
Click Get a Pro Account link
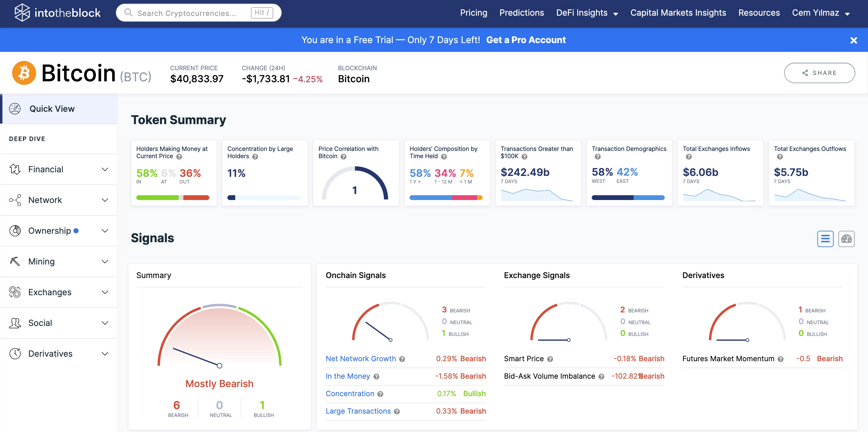(526, 40)
